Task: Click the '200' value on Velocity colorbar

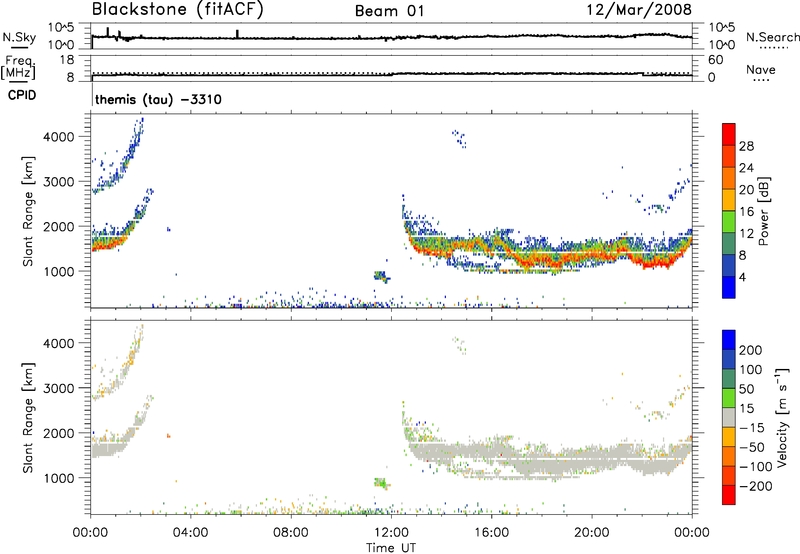Action: [x=751, y=350]
